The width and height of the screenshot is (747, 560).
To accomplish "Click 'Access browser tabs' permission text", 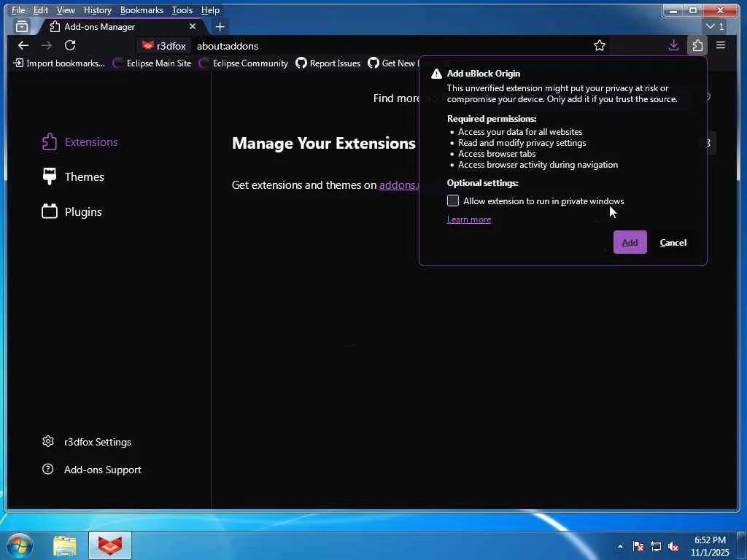I will [x=497, y=154].
